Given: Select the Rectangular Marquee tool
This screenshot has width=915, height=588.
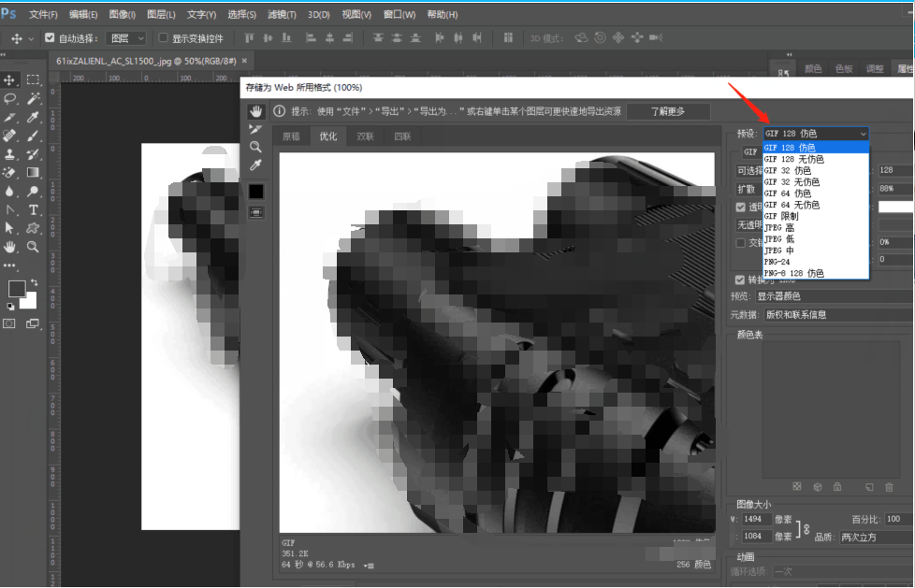Looking at the screenshot, I should coord(33,80).
